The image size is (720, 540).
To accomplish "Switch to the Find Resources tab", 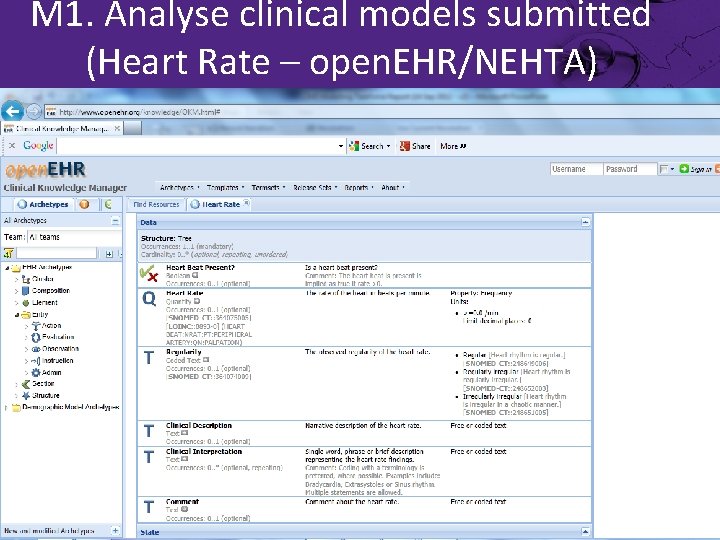I will coord(156,204).
